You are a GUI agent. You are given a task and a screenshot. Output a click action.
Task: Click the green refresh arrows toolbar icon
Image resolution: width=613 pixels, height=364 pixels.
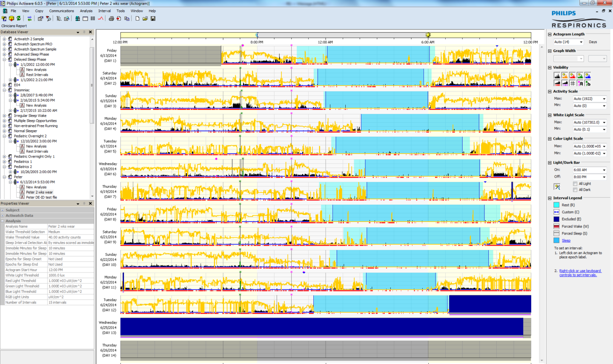[19, 19]
